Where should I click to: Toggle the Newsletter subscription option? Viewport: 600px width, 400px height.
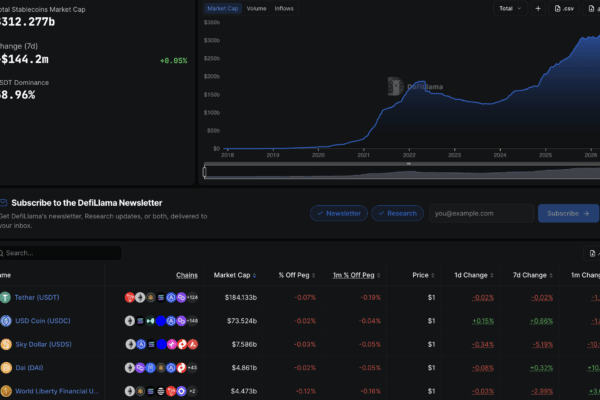pyautogui.click(x=339, y=213)
